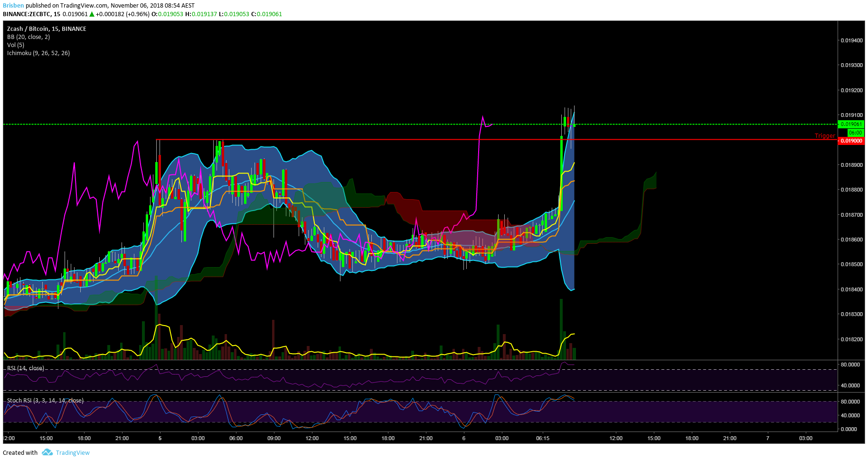Click the 0.018700 price axis label
868x461 pixels.
[852, 215]
